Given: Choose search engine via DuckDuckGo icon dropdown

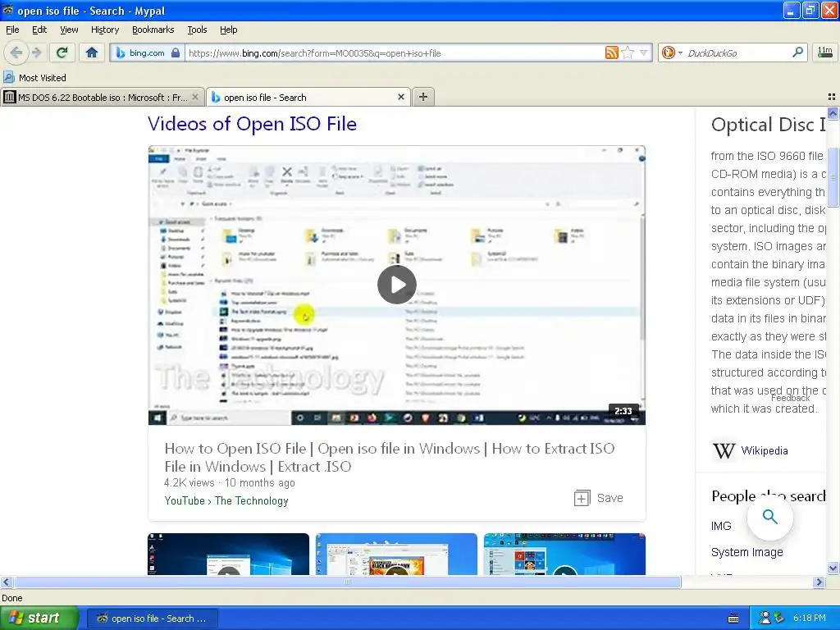Looking at the screenshot, I should 672,52.
